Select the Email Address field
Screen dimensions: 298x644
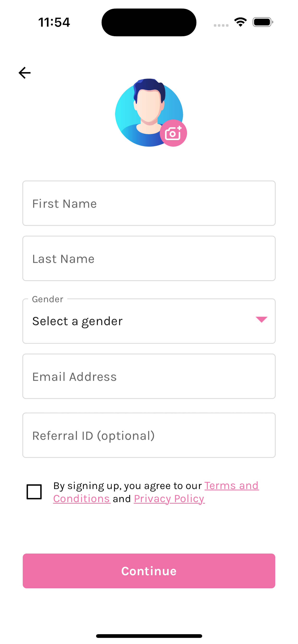(149, 376)
